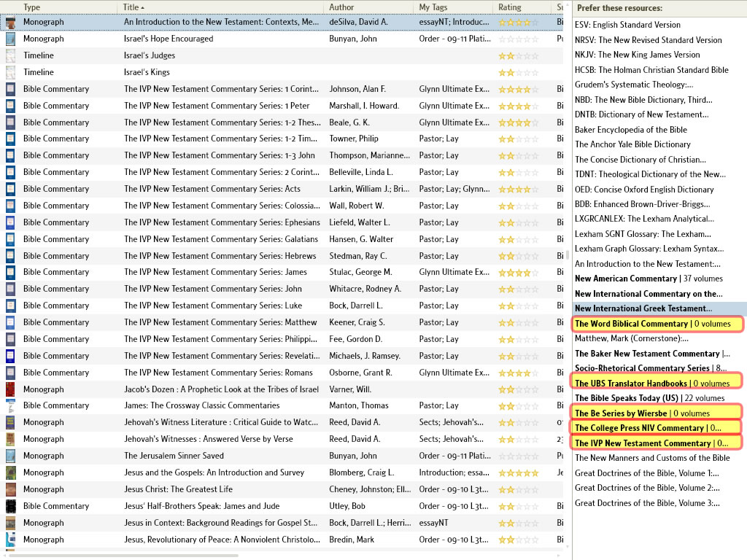This screenshot has width=747, height=560.
Task: Select The New Manners and Customs of the Bible
Action: click(x=651, y=458)
